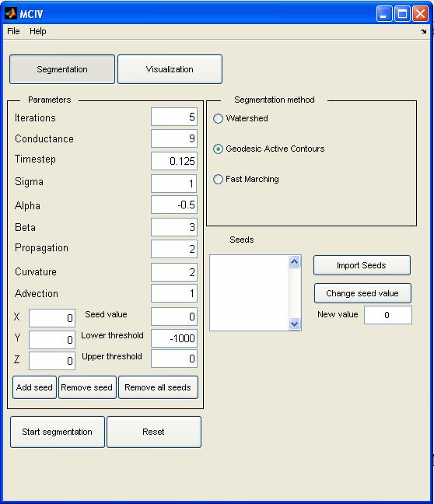
Task: Choose the Fast Marching radio button
Action: coord(218,179)
